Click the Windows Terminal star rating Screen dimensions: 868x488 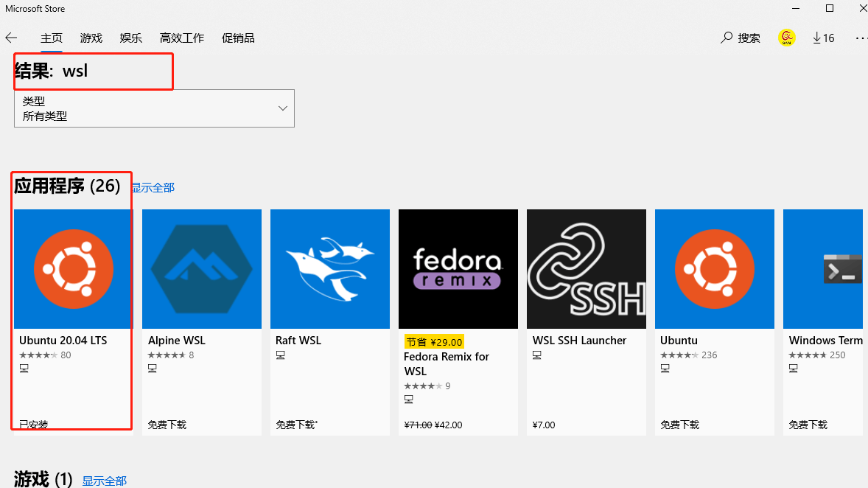[x=808, y=355]
